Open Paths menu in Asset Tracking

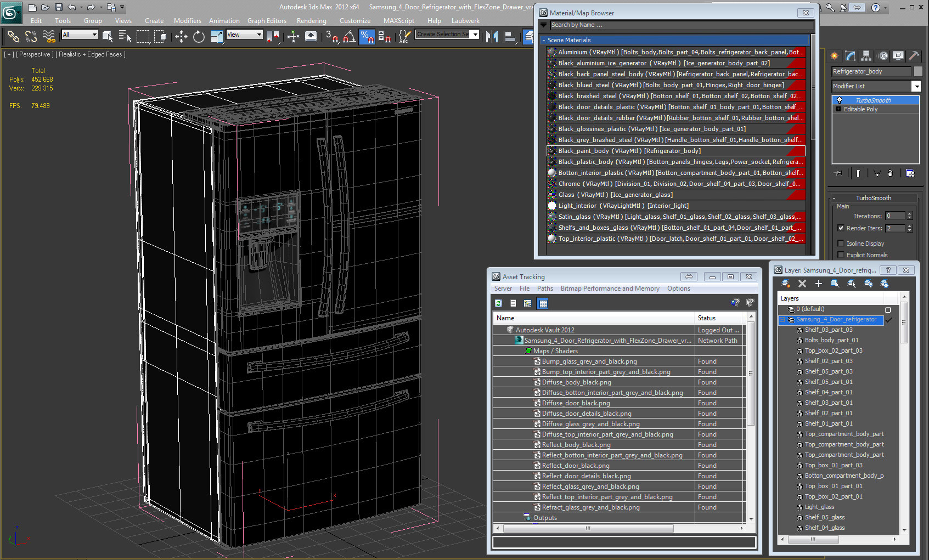(x=545, y=289)
